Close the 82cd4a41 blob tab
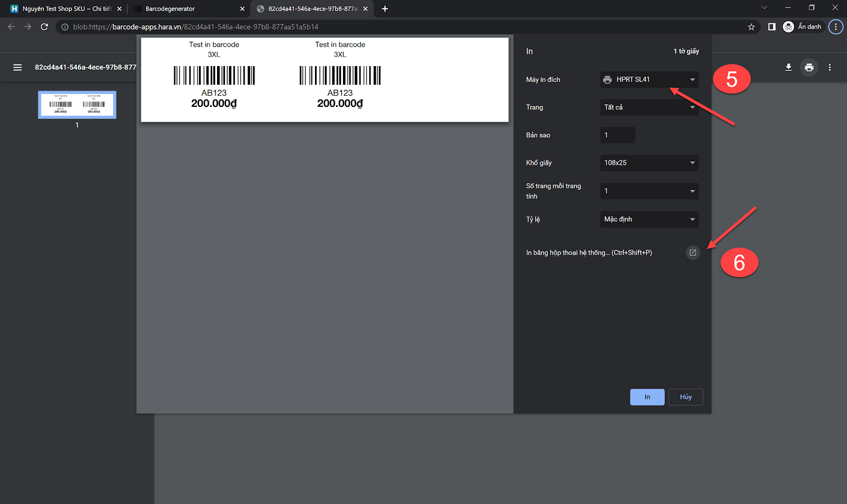Screen dimensions: 847x504 (365, 9)
